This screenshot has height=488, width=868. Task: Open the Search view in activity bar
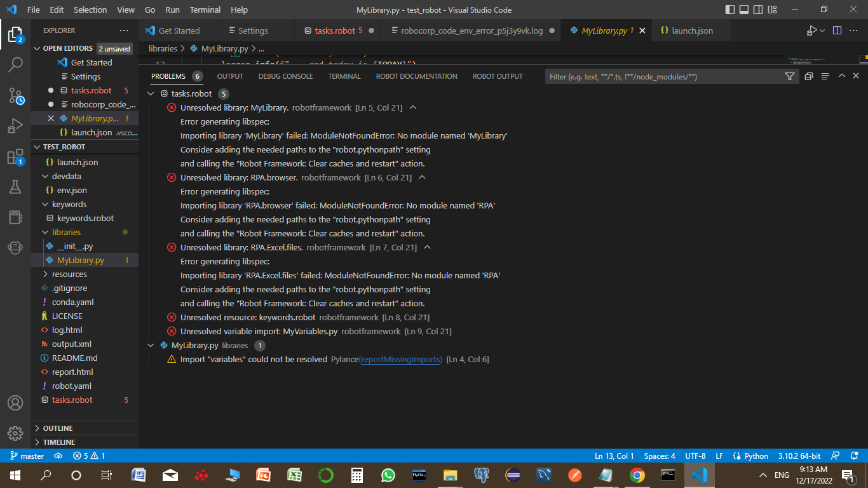click(15, 64)
